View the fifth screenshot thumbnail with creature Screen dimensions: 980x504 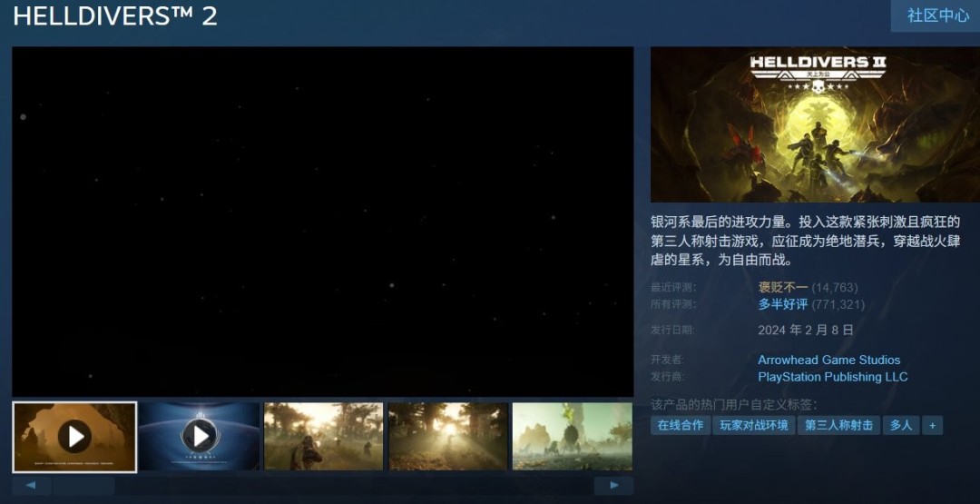pyautogui.click(x=572, y=437)
